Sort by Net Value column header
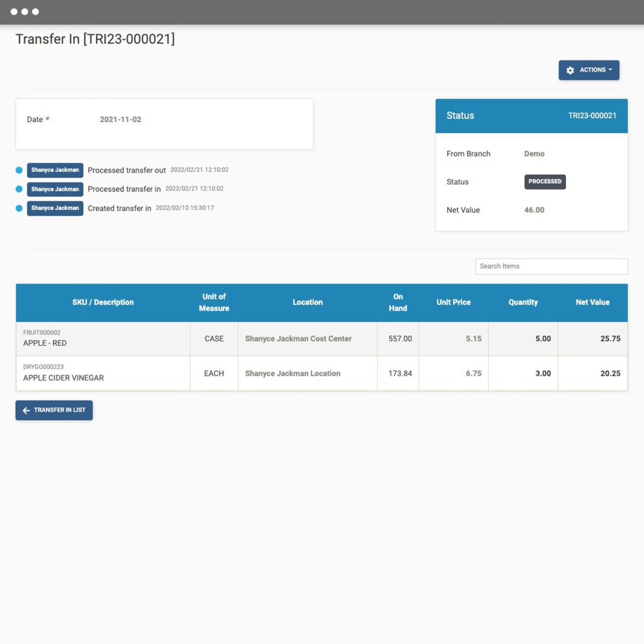Viewport: 644px width, 644px height. coord(592,303)
